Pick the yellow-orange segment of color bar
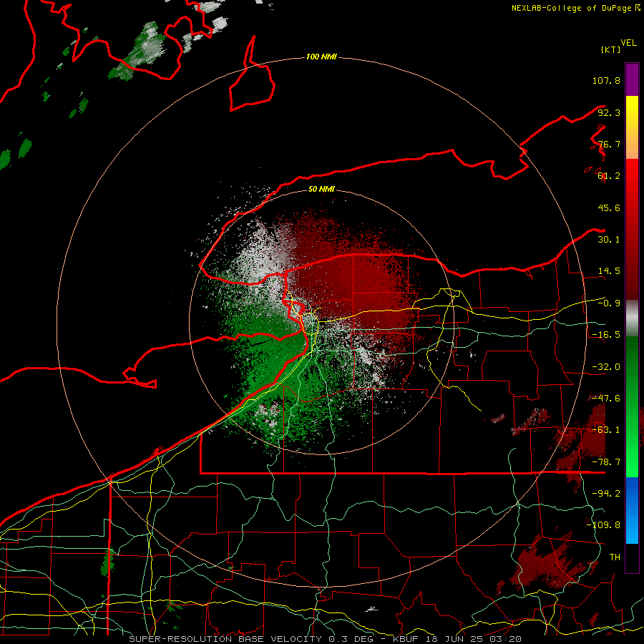Image resolution: width=644 pixels, height=644 pixels. 632,127
